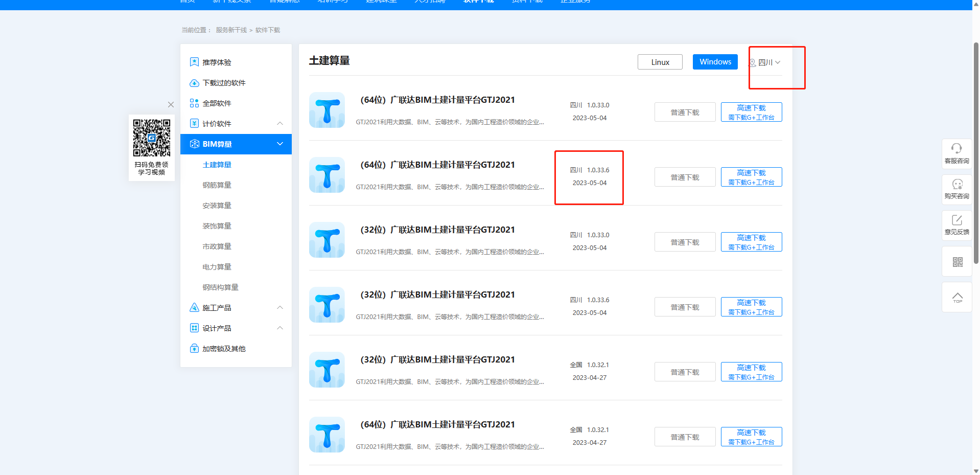Select 土建算量 submenu item

[217, 165]
